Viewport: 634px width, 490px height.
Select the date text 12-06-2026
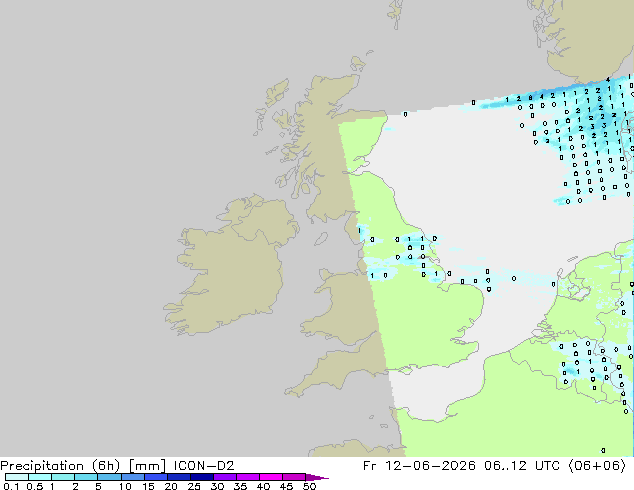[x=431, y=466]
